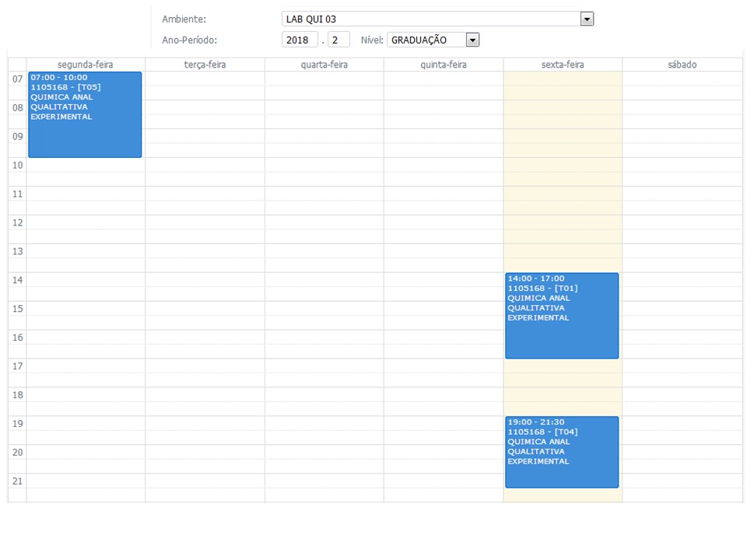
Task: Open the Ambiente dropdown arrow
Action: 587,19
